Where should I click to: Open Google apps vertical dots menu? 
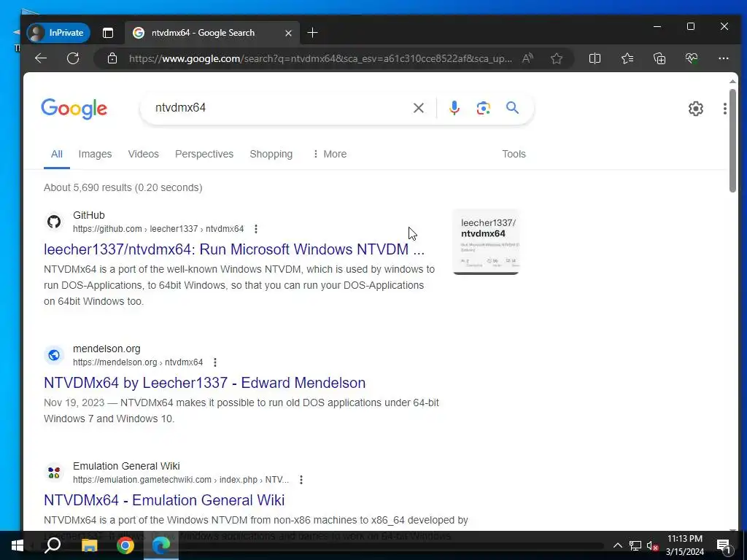coord(724,109)
